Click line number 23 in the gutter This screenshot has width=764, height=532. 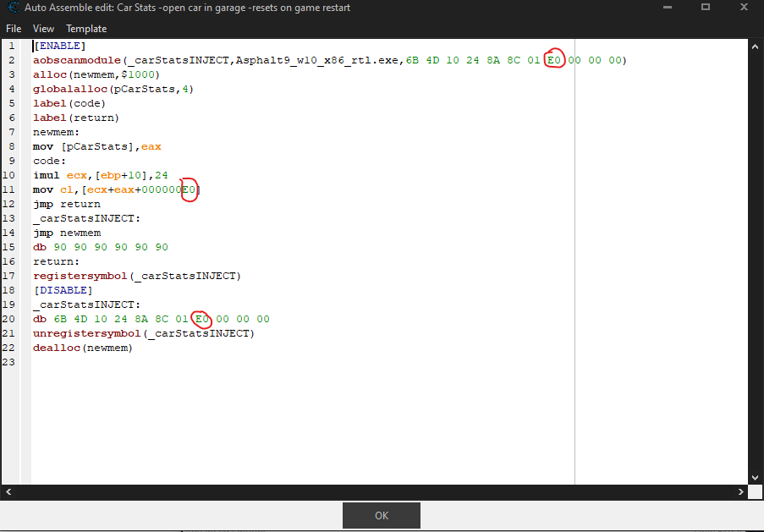tap(8, 362)
